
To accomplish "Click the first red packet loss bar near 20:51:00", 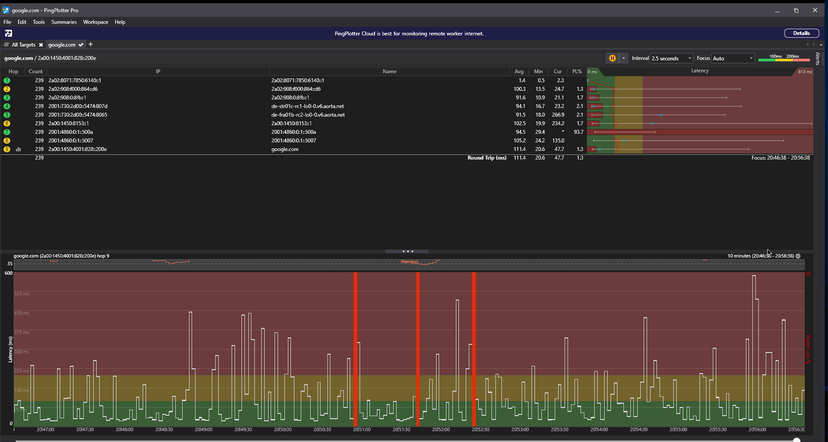I will tap(355, 349).
